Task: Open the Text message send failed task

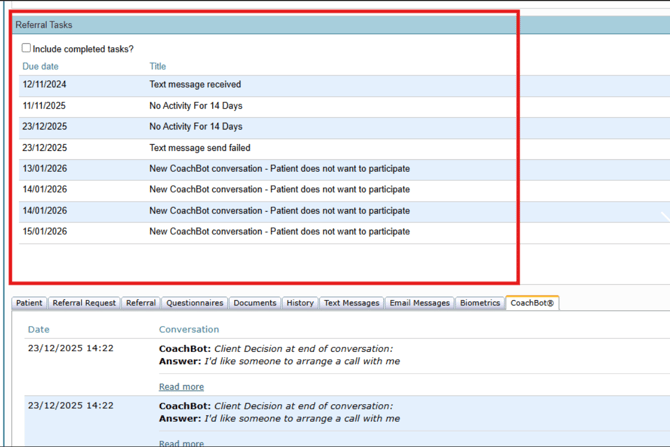Action: (200, 148)
